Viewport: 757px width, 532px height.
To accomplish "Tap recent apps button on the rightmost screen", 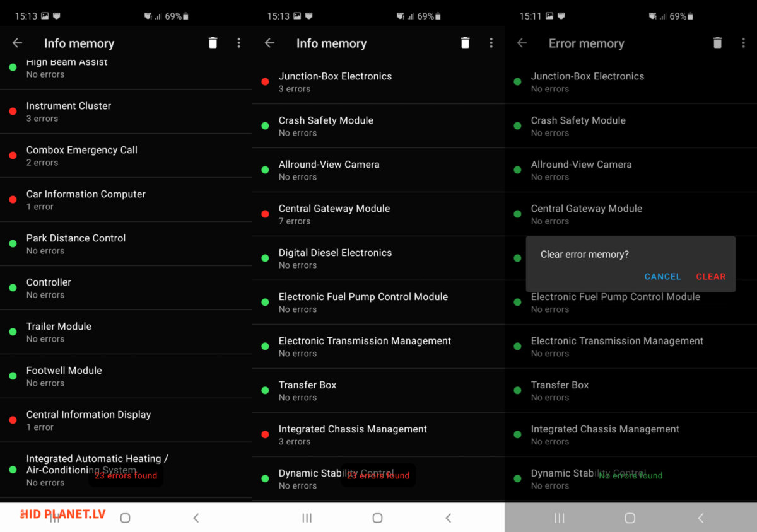I will point(559,518).
